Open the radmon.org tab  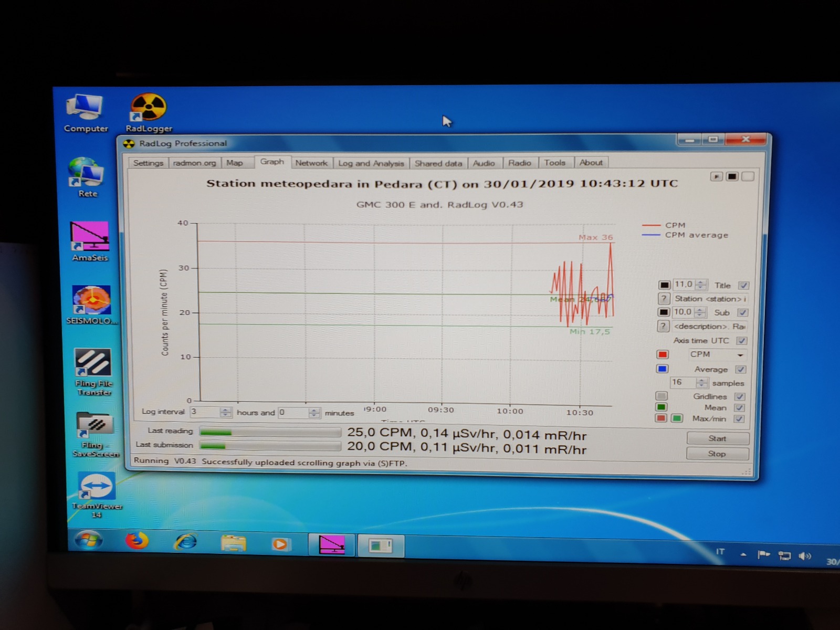click(x=194, y=163)
